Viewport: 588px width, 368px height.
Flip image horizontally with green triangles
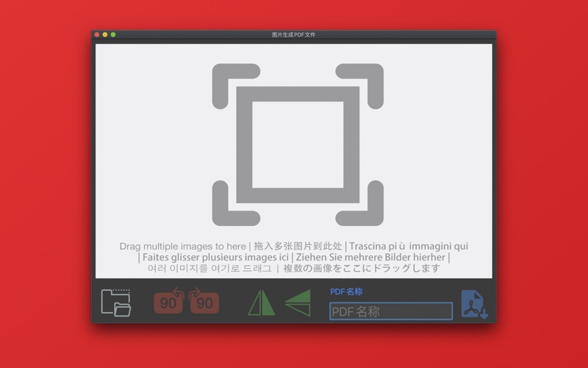(x=262, y=302)
